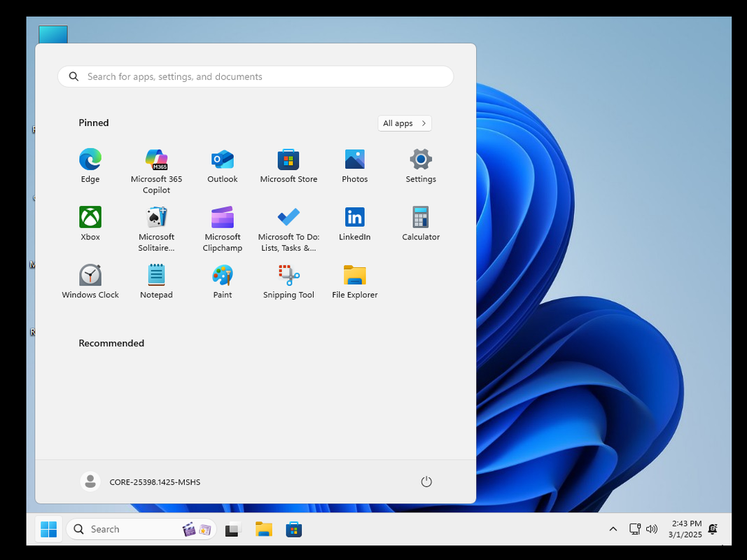The image size is (747, 560).
Task: Launch Microsoft Clipchamp
Action: (223, 229)
